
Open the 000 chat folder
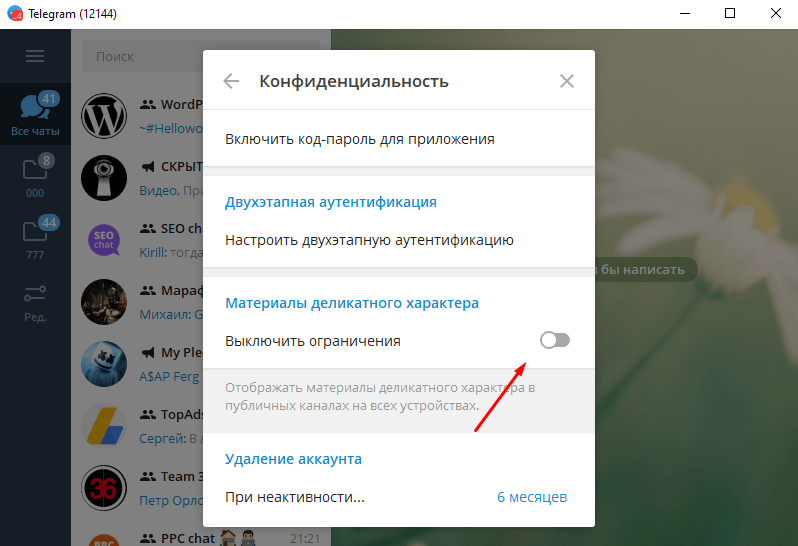click(35, 176)
